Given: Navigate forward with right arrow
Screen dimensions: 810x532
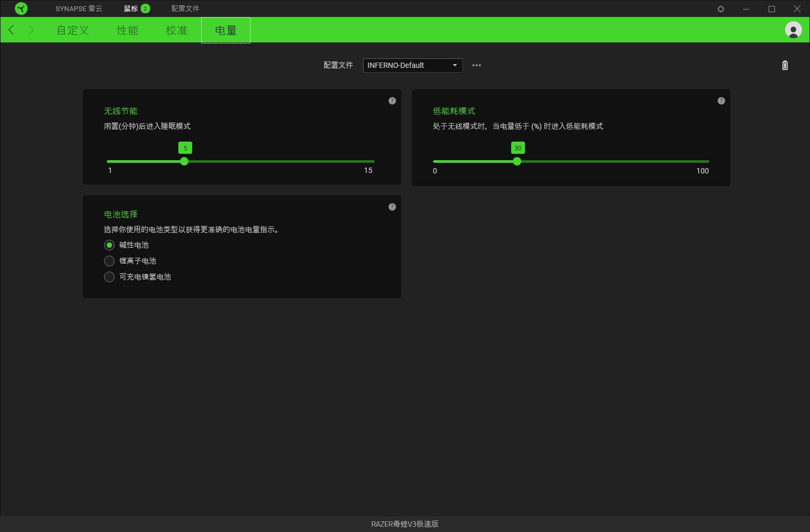Looking at the screenshot, I should pos(31,30).
